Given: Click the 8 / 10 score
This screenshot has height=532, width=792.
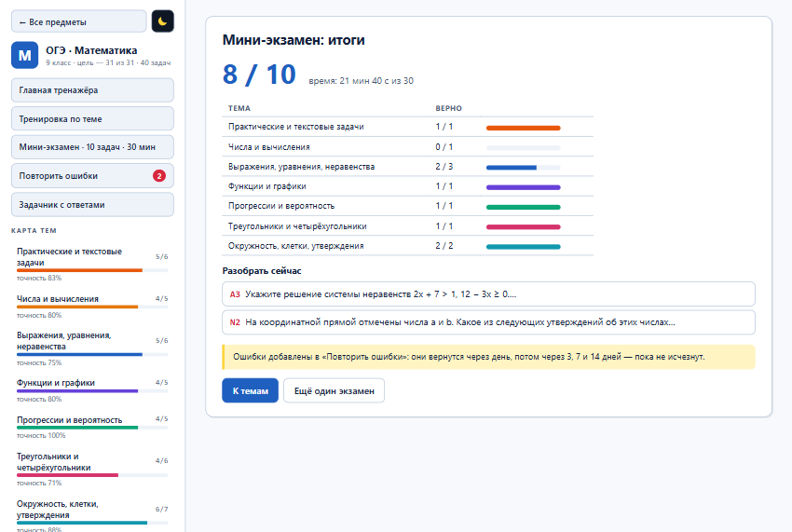Looking at the screenshot, I should [x=259, y=75].
